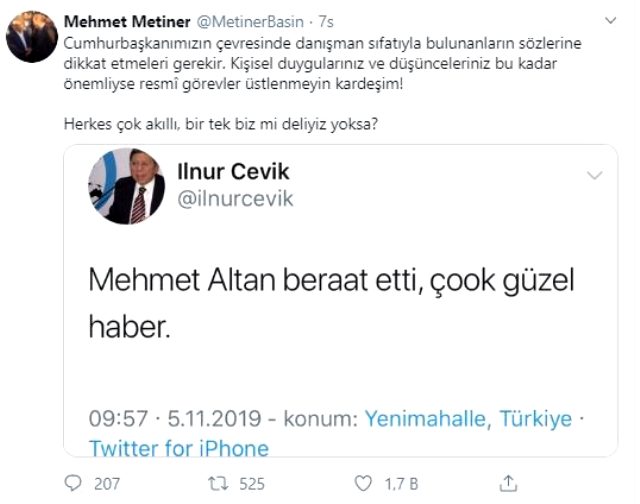Go to the @ilnurcevik handle

[234, 198]
